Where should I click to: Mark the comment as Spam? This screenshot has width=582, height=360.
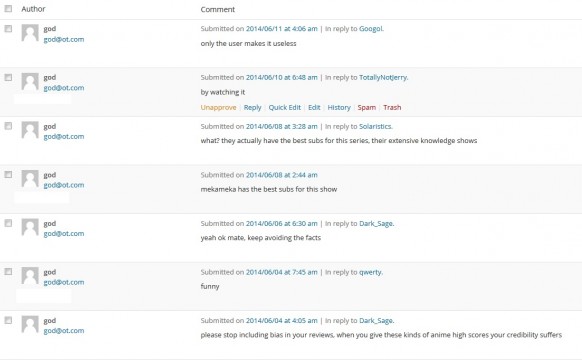(x=367, y=108)
